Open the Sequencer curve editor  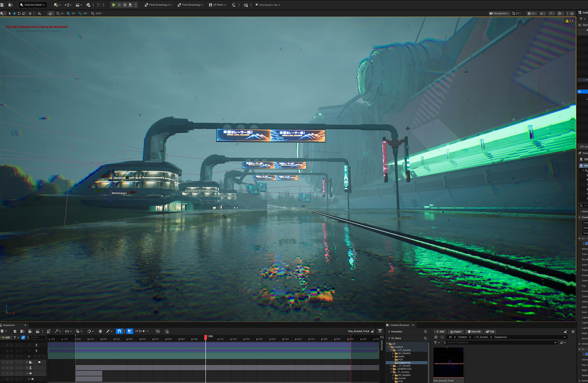158,331
